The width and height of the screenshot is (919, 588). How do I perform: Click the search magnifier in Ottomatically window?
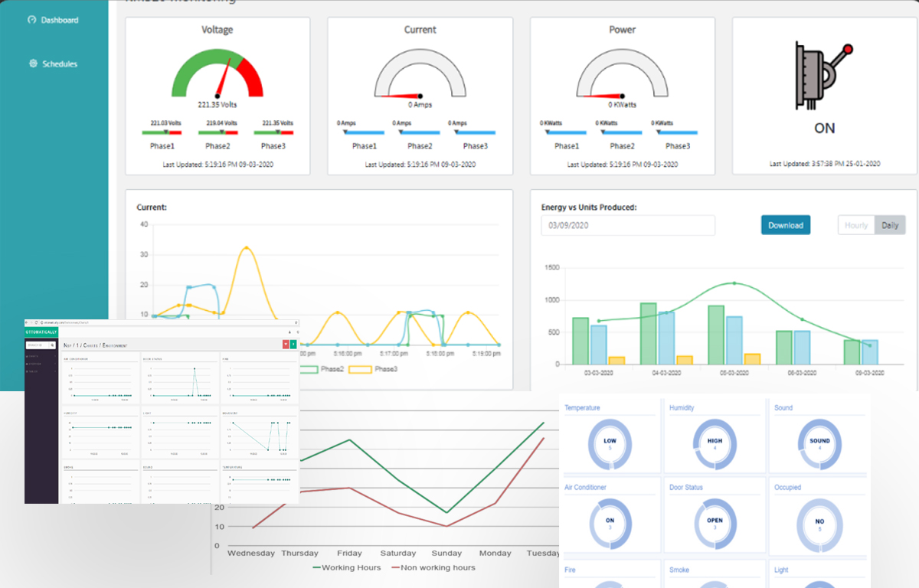52,345
